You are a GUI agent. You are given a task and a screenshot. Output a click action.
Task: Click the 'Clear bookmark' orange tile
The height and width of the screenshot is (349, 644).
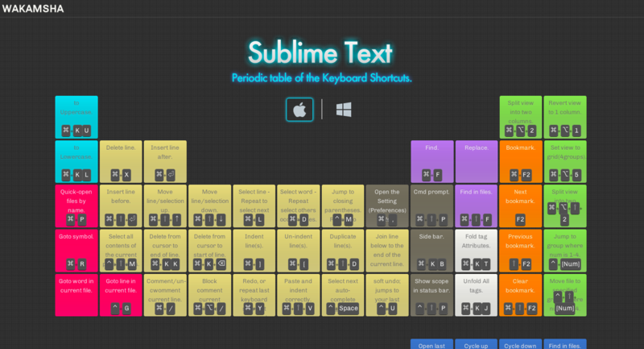point(521,295)
